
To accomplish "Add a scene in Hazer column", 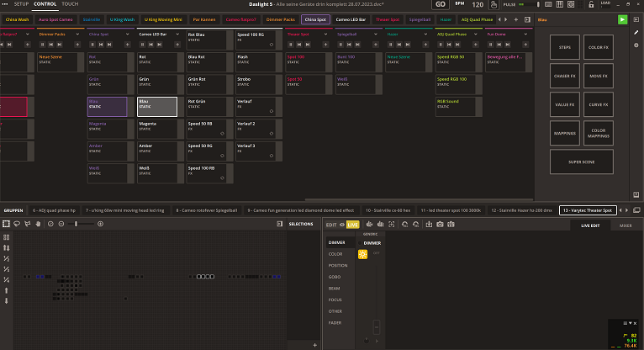I will click(x=425, y=45).
